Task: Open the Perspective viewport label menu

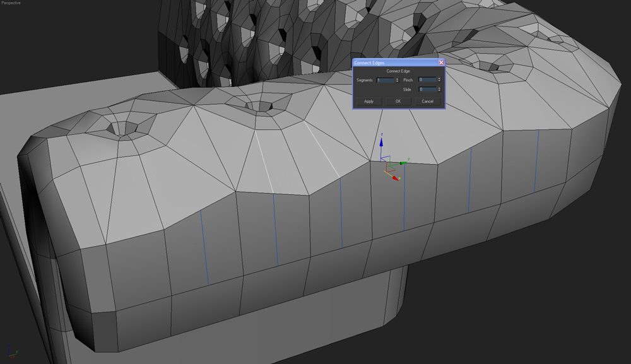Action: point(10,3)
